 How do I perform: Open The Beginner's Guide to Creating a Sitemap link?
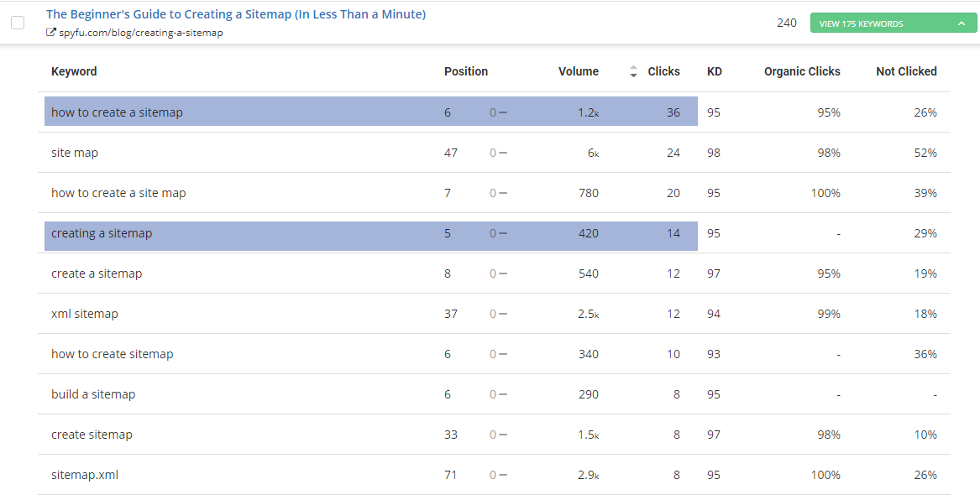tap(236, 14)
